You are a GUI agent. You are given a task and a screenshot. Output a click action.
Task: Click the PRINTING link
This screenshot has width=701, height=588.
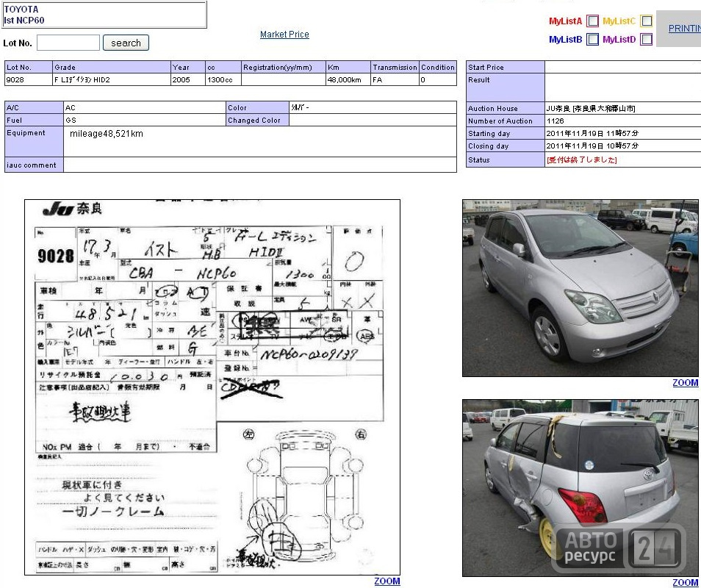[684, 29]
